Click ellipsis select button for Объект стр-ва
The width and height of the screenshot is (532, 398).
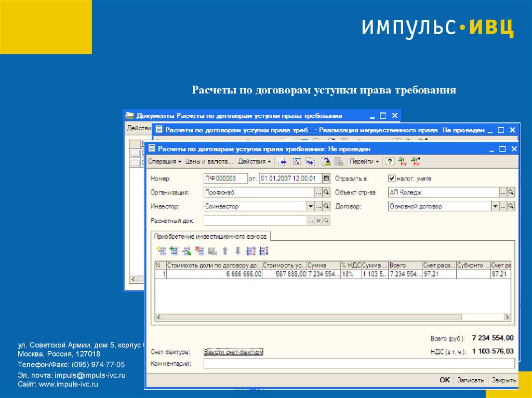(503, 192)
